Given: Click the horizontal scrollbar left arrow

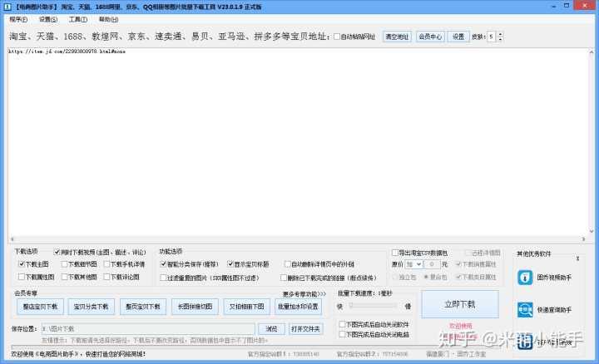Looking at the screenshot, I should [x=12, y=239].
